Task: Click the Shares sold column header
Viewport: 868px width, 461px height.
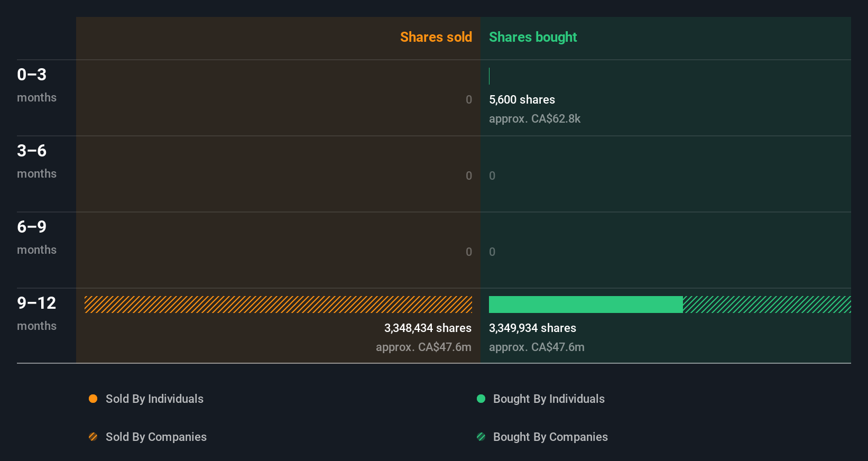Action: tap(436, 37)
